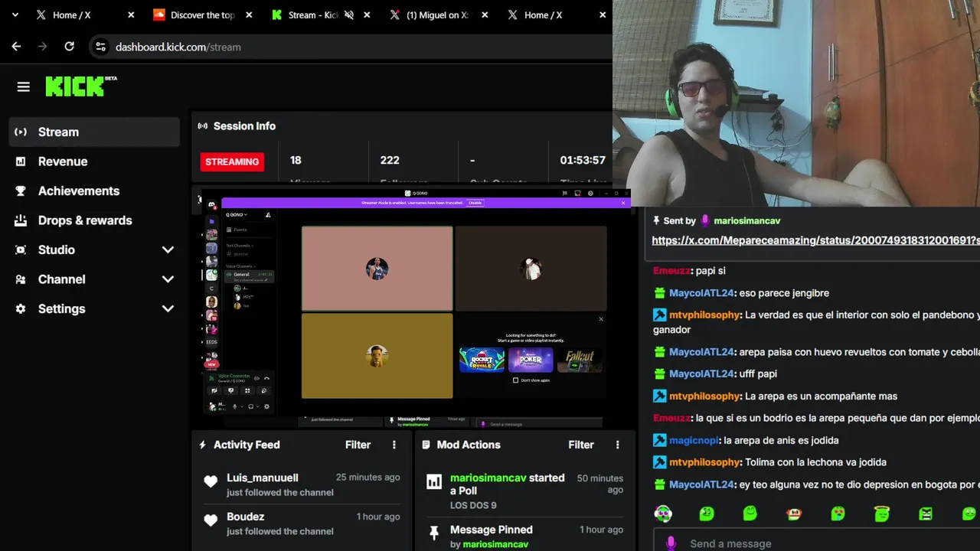Switch to the first Home / X tab
Viewport: 980px width, 551px height.
pos(84,15)
